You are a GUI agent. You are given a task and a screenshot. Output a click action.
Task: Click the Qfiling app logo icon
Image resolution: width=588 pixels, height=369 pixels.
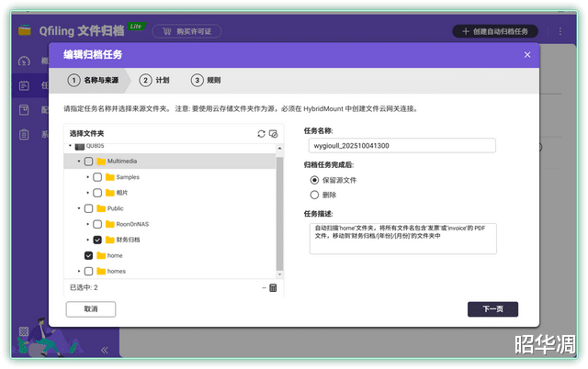[x=25, y=30]
